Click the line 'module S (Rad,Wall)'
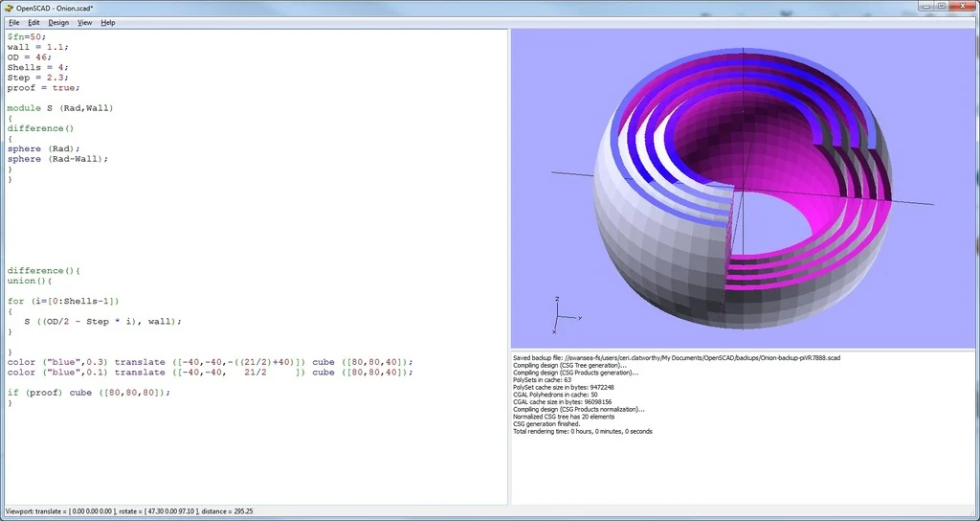Image resolution: width=980 pixels, height=521 pixels. coord(60,108)
